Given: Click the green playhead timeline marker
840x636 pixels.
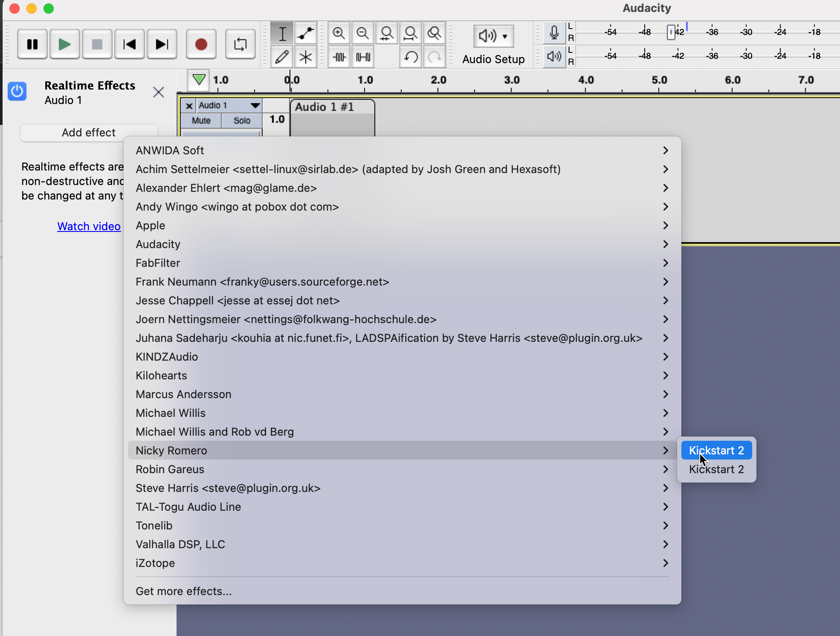Looking at the screenshot, I should 199,80.
